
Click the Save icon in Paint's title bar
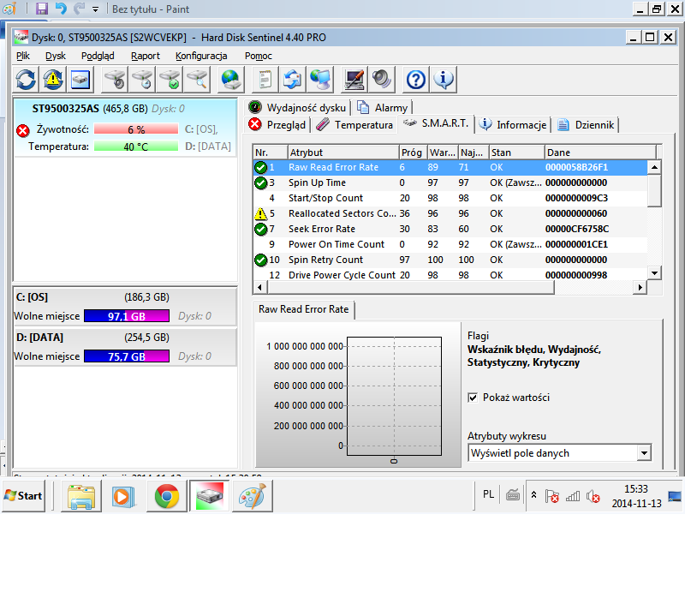click(41, 9)
